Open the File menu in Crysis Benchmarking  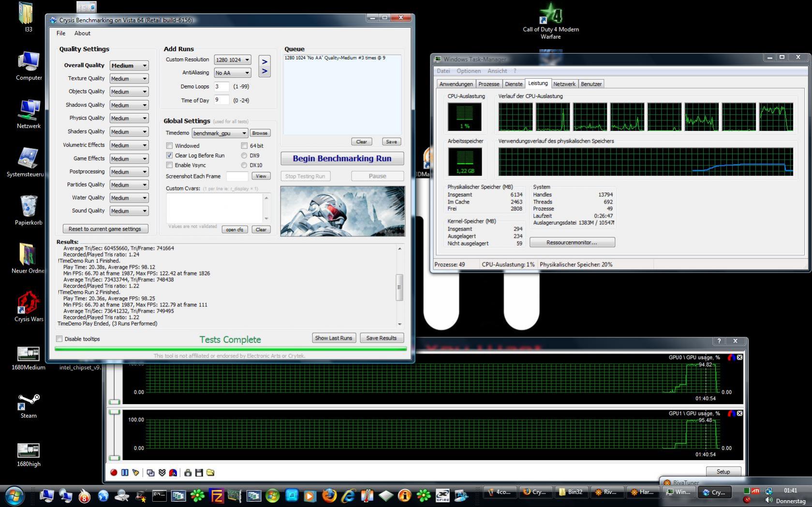(61, 33)
